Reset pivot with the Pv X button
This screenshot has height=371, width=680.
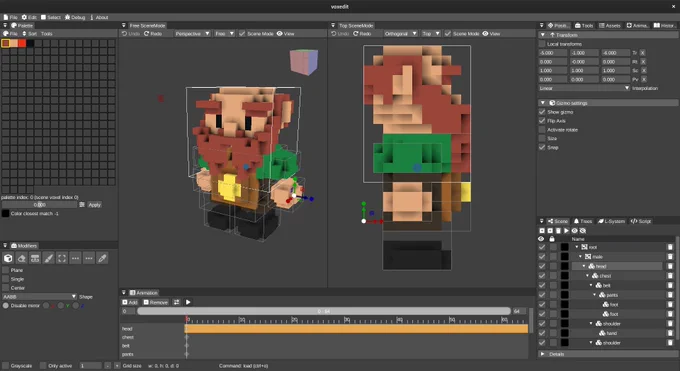point(644,79)
